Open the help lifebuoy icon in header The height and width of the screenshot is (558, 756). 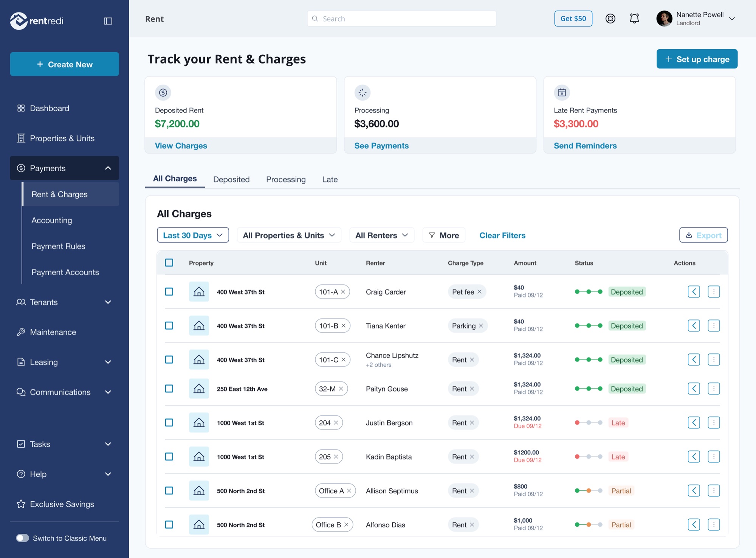pos(610,19)
